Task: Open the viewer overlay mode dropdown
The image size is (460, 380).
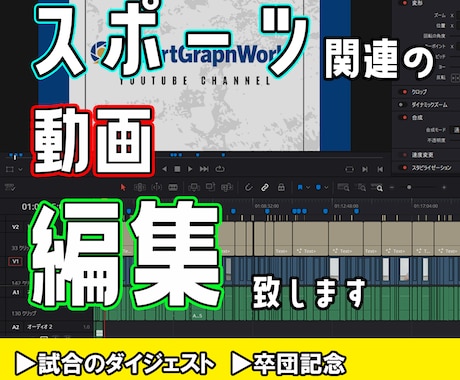Action: pos(20,169)
